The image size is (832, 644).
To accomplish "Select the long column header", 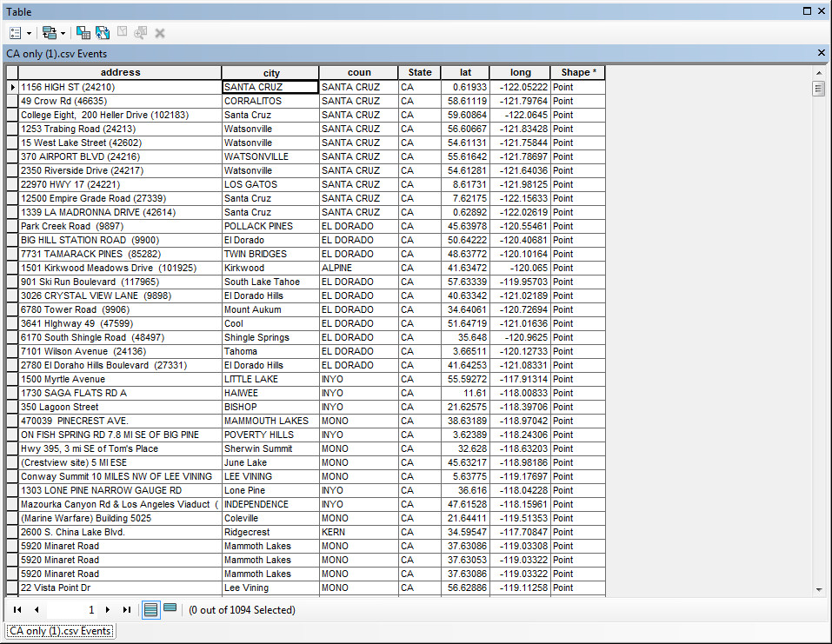I will 520,73.
